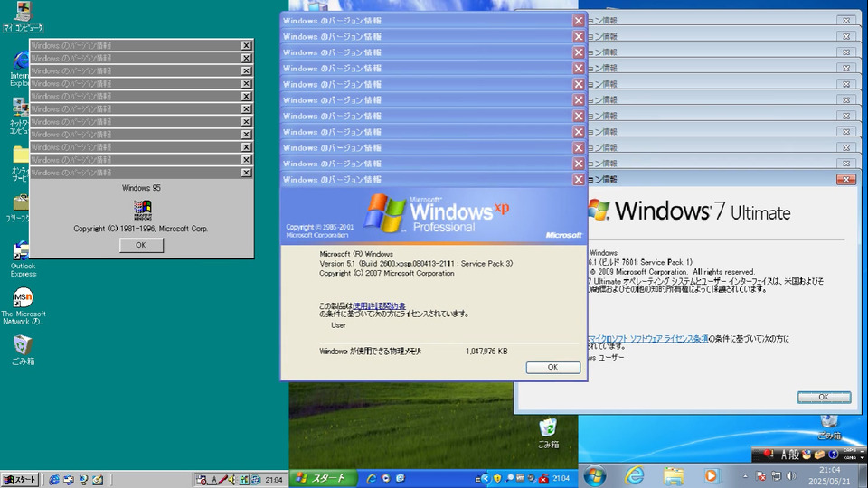Screen dimensions: 868x488
Task: Select the Windows 95 recycle bin icon
Action: point(23,351)
